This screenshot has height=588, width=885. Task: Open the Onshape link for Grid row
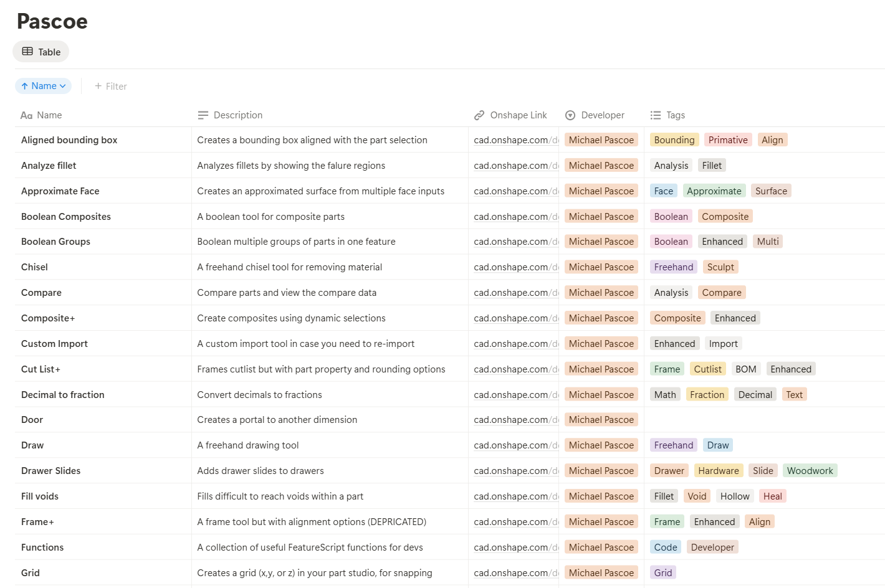pyautogui.click(x=515, y=573)
